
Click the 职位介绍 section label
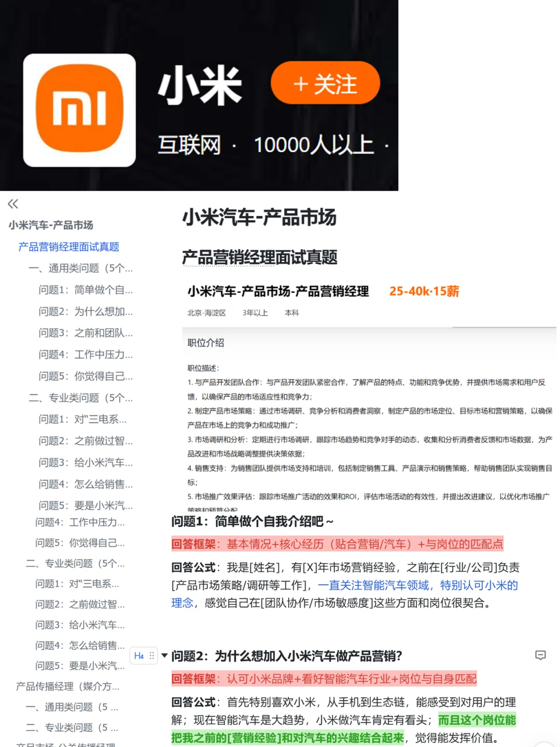pyautogui.click(x=206, y=343)
